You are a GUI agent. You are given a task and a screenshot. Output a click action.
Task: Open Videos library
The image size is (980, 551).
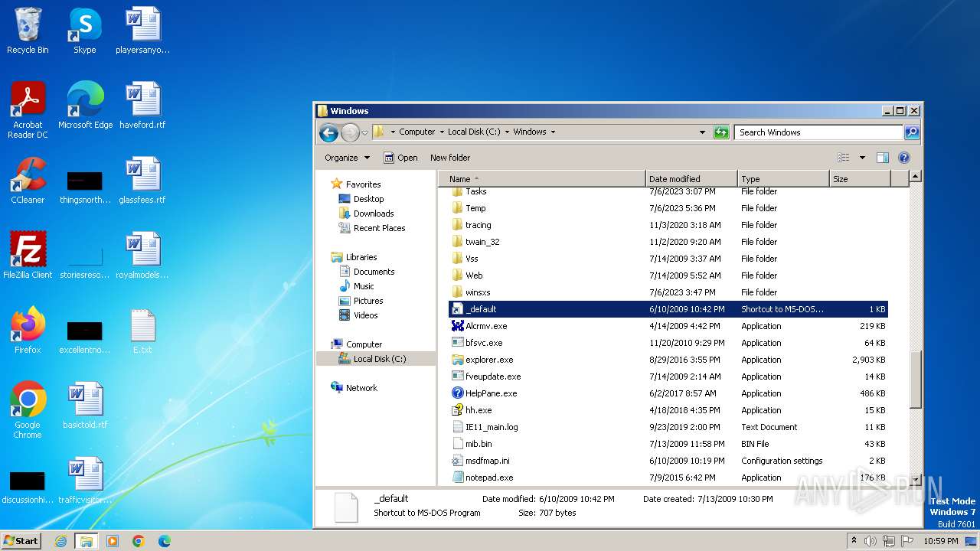[x=365, y=315]
